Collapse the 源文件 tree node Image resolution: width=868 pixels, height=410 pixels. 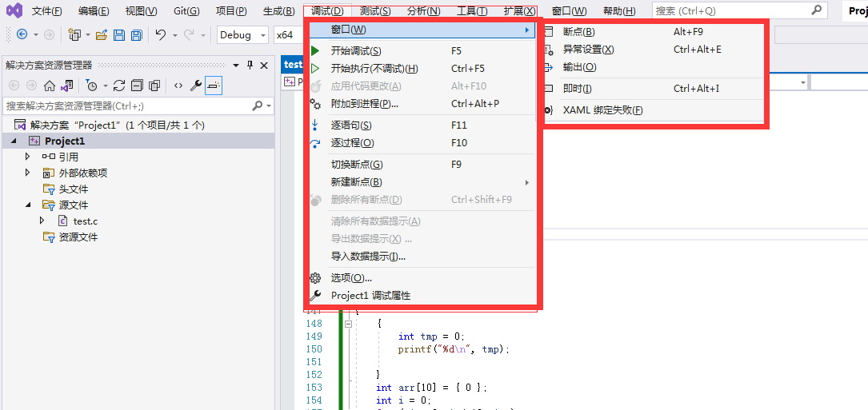pos(28,205)
